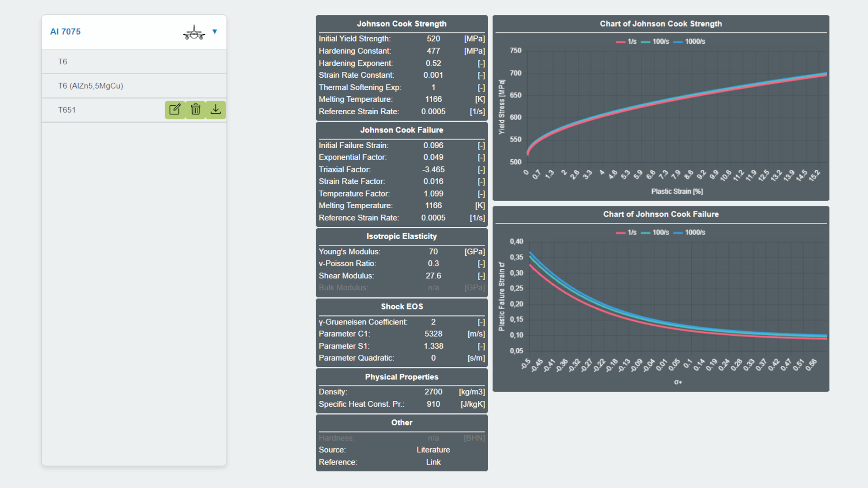This screenshot has width=868, height=488.
Task: Click the Other table header
Action: [x=401, y=422]
